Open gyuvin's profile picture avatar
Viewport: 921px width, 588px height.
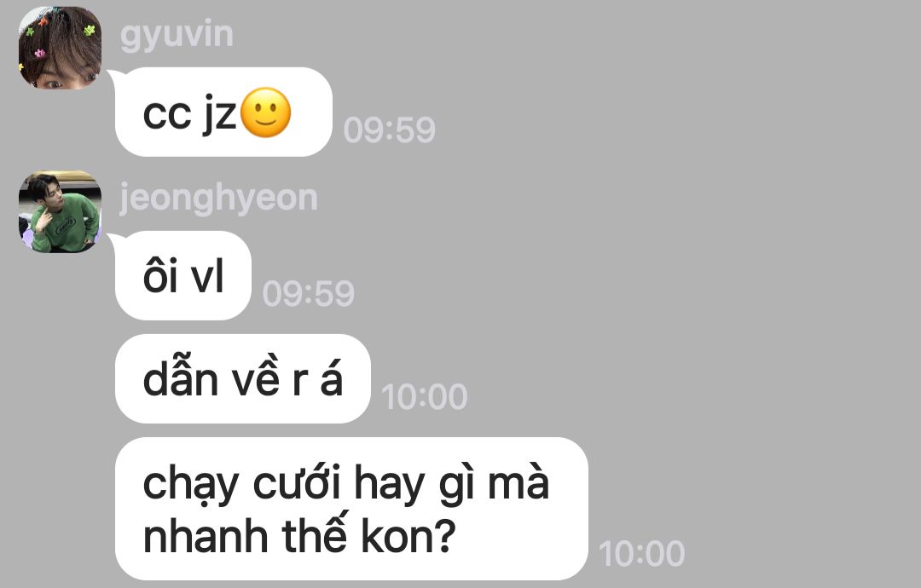[60, 48]
